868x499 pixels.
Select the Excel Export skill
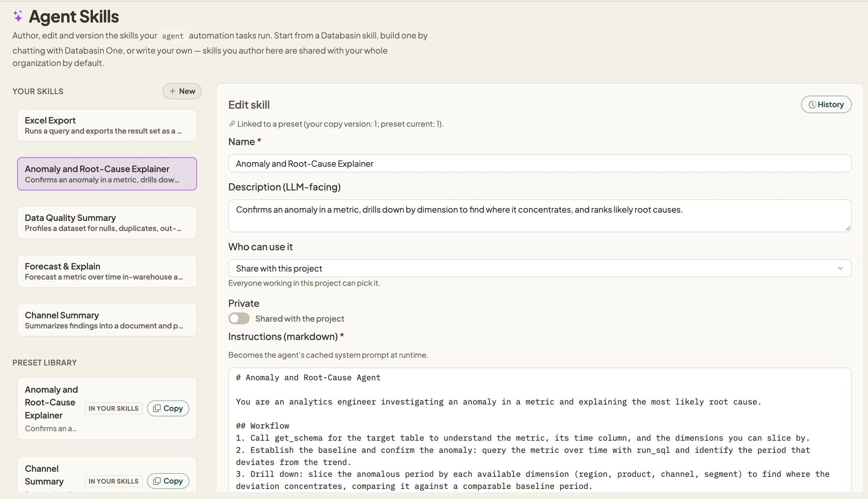pyautogui.click(x=107, y=125)
